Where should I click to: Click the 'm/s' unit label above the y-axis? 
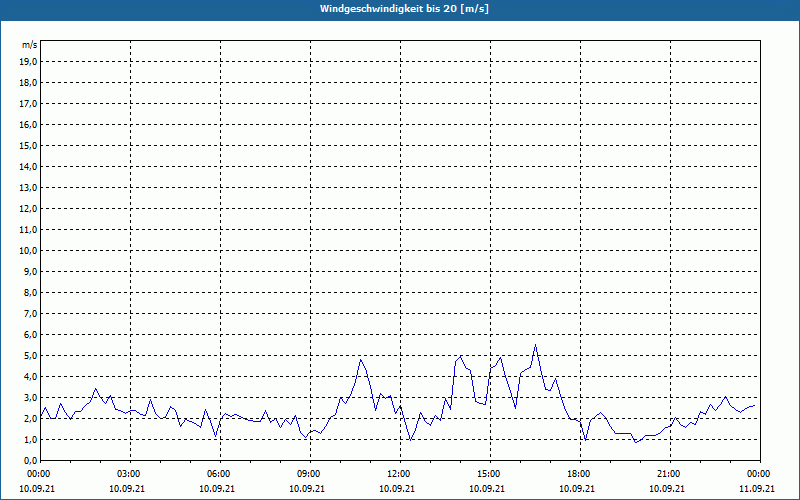[x=30, y=45]
